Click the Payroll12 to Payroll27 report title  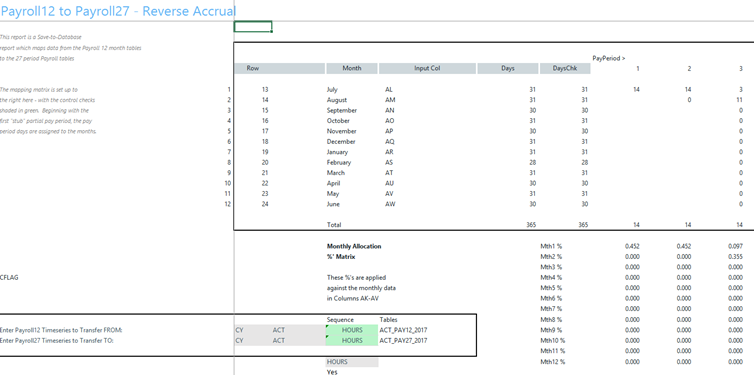tap(118, 12)
